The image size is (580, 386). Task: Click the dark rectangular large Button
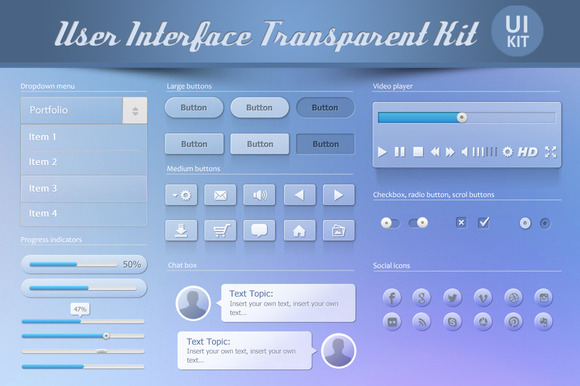pos(325,144)
